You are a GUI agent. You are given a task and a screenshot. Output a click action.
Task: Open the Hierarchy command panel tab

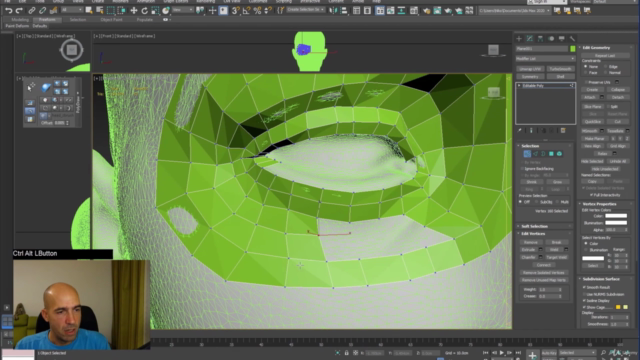(540, 39)
